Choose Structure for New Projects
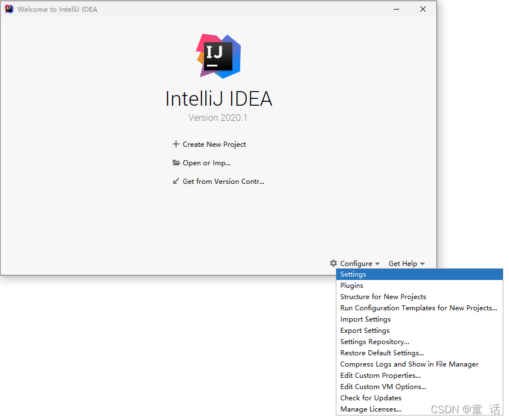The width and height of the screenshot is (509, 420). (x=420, y=297)
